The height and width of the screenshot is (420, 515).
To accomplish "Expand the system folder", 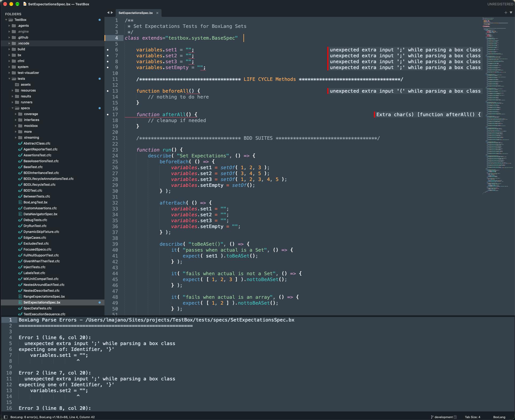I will 9,67.
